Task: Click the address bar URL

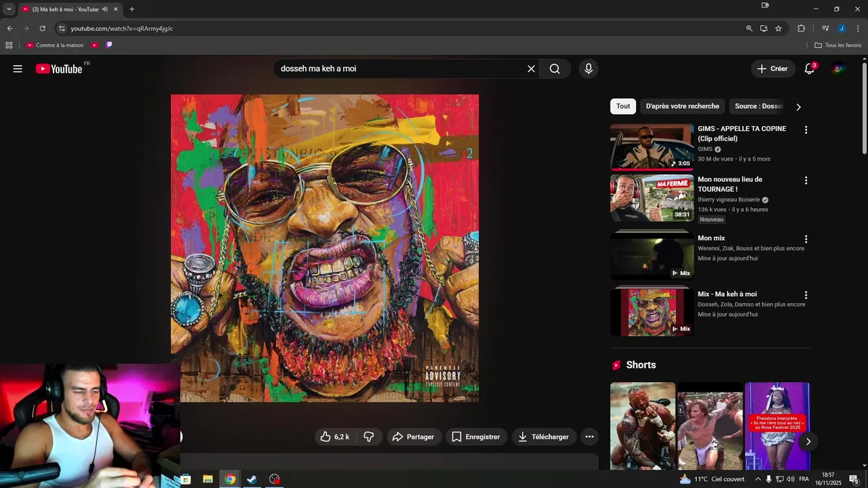Action: tap(122, 28)
